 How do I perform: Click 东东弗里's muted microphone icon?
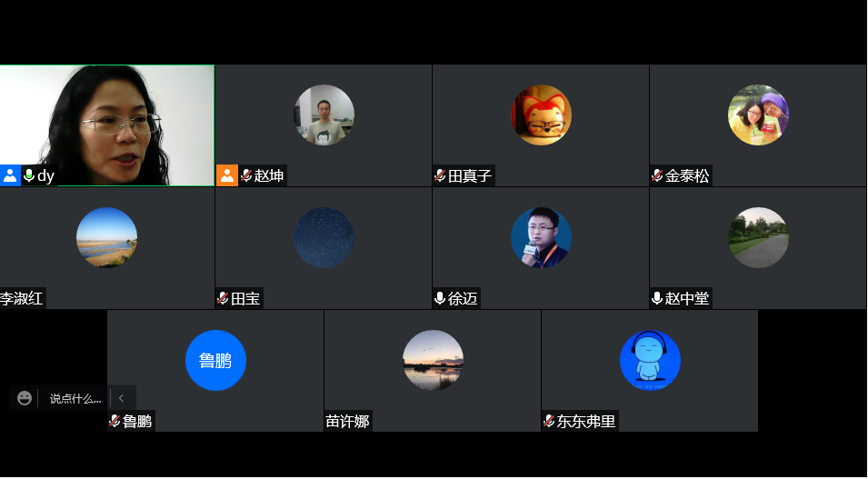(x=549, y=421)
